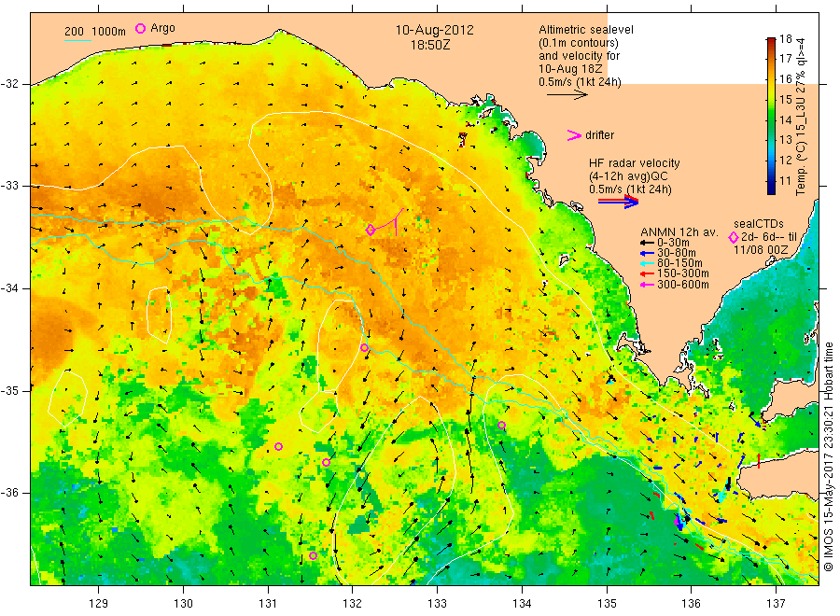The height and width of the screenshot is (616, 840).
Task: Click the green middle section of the colorbar
Action: click(x=771, y=120)
